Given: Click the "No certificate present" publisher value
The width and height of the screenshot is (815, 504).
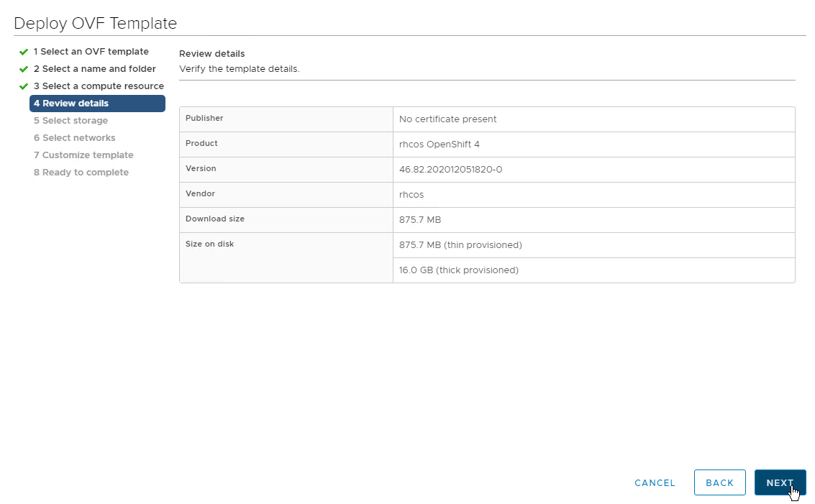Looking at the screenshot, I should click(447, 119).
